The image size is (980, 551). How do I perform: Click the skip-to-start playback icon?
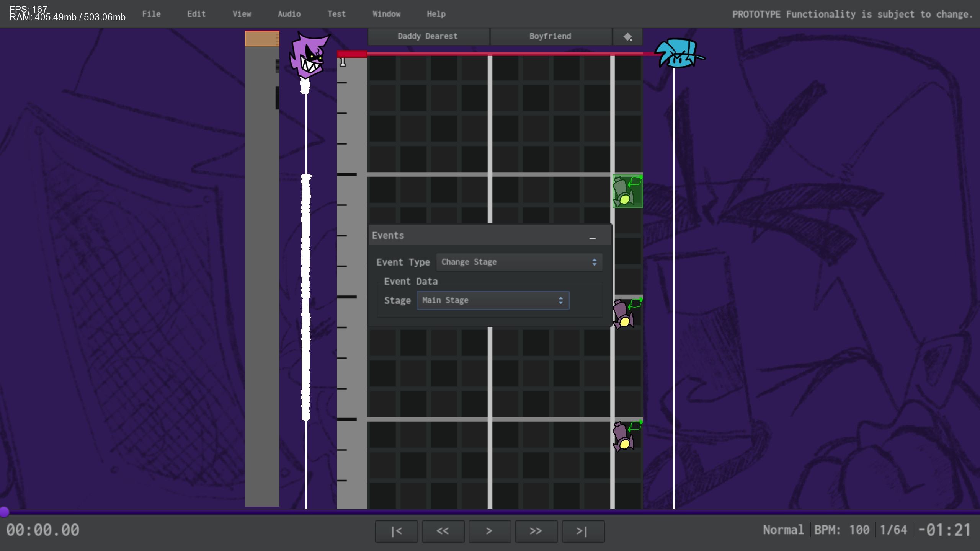tap(397, 531)
